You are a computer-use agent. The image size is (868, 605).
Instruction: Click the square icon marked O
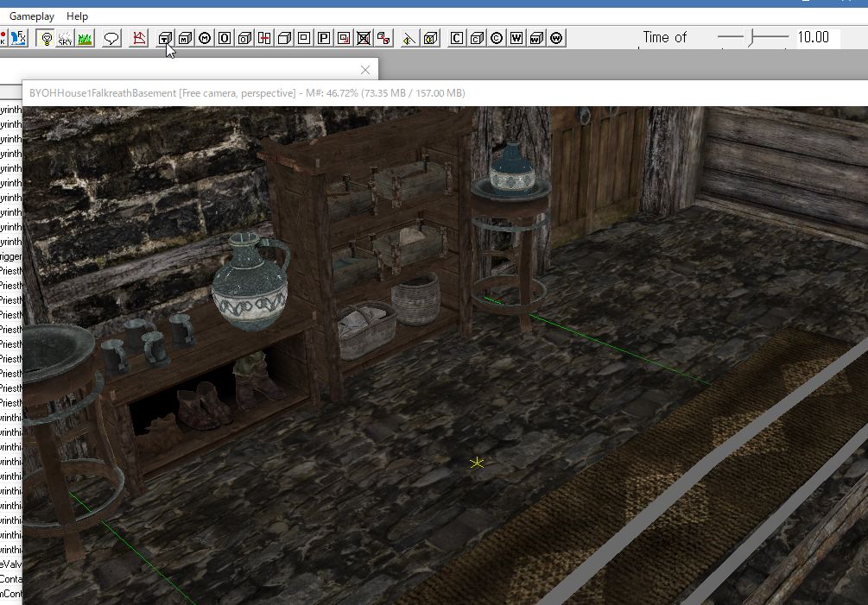pos(225,38)
